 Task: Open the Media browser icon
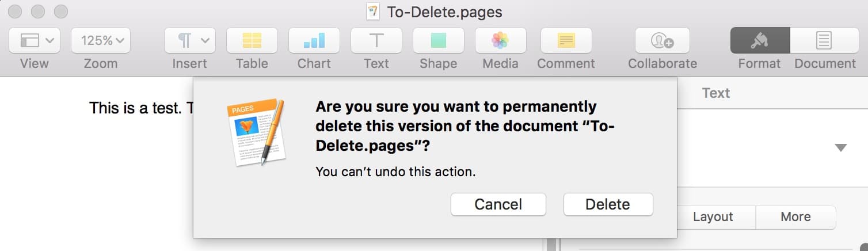(x=500, y=40)
